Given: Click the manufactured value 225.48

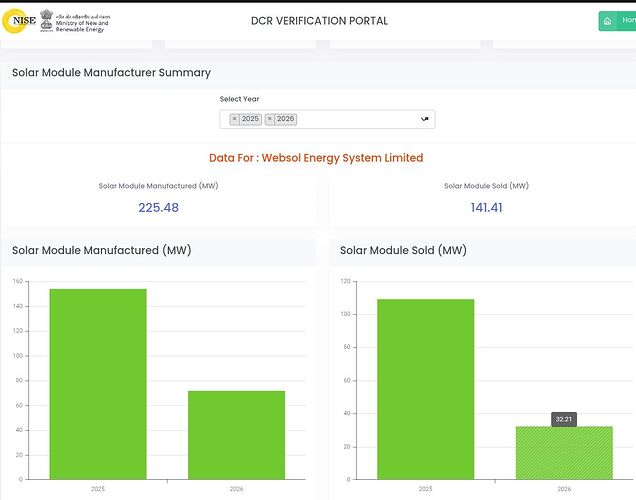Looking at the screenshot, I should (x=158, y=208).
